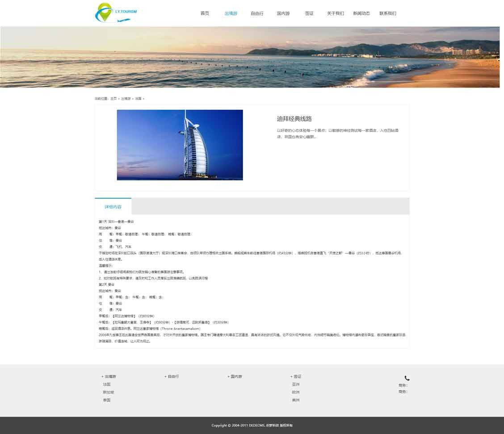Click the 迪拜经典线路 title
The image size is (504, 434).
point(294,119)
